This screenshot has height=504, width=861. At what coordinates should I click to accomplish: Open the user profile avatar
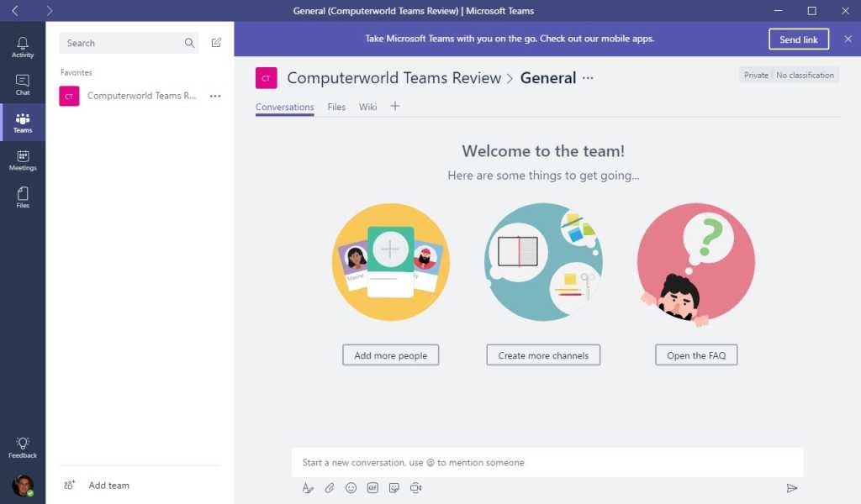[23, 486]
